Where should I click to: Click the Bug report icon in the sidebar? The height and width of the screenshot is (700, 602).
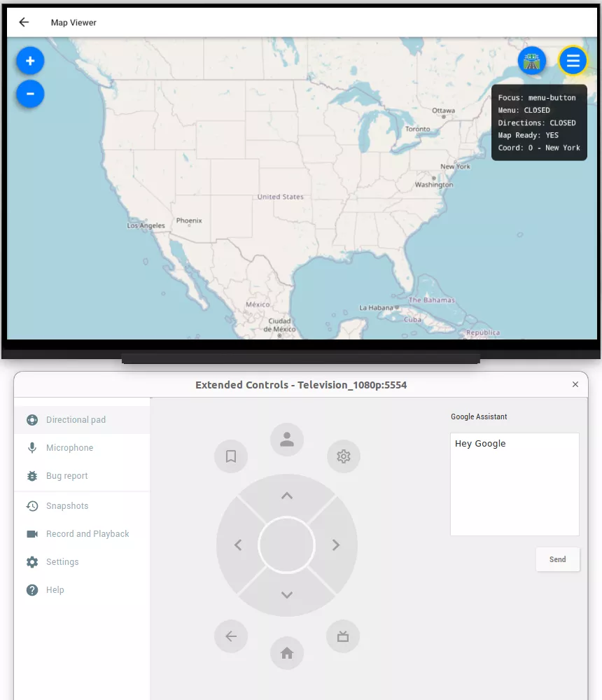(31, 475)
